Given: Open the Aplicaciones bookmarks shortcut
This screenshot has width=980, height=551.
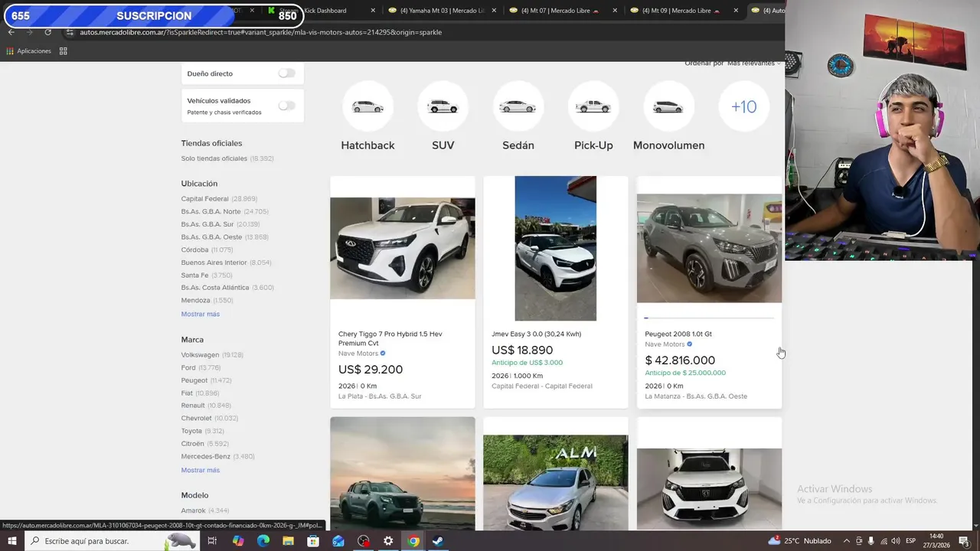Looking at the screenshot, I should tap(28, 51).
